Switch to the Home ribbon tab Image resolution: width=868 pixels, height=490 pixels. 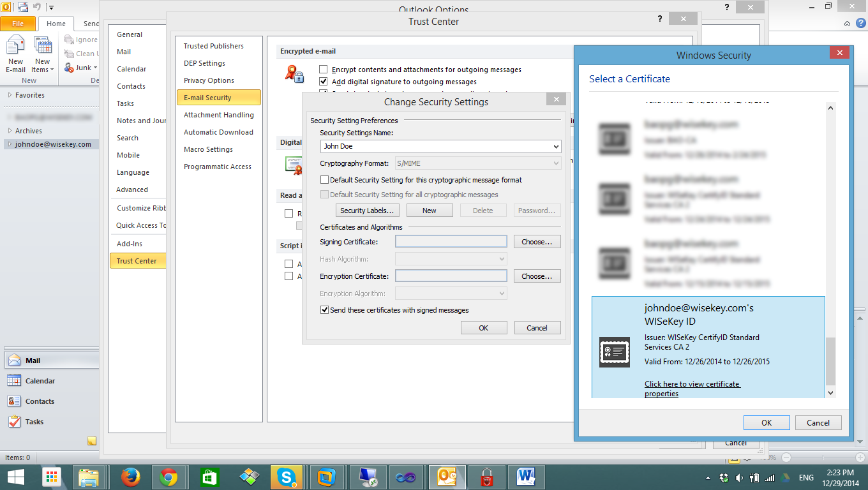click(56, 24)
